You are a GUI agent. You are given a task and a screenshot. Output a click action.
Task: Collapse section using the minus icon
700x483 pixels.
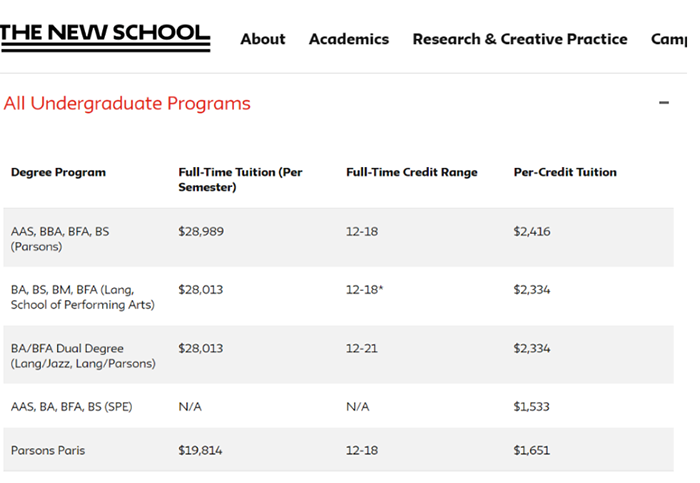tap(663, 103)
